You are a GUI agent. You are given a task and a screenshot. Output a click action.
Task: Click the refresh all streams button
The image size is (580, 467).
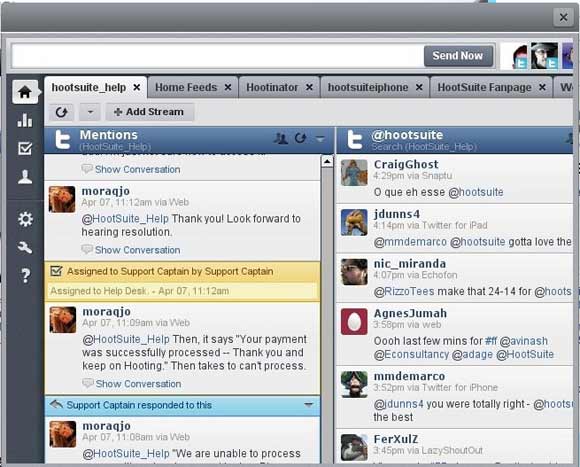[61, 112]
